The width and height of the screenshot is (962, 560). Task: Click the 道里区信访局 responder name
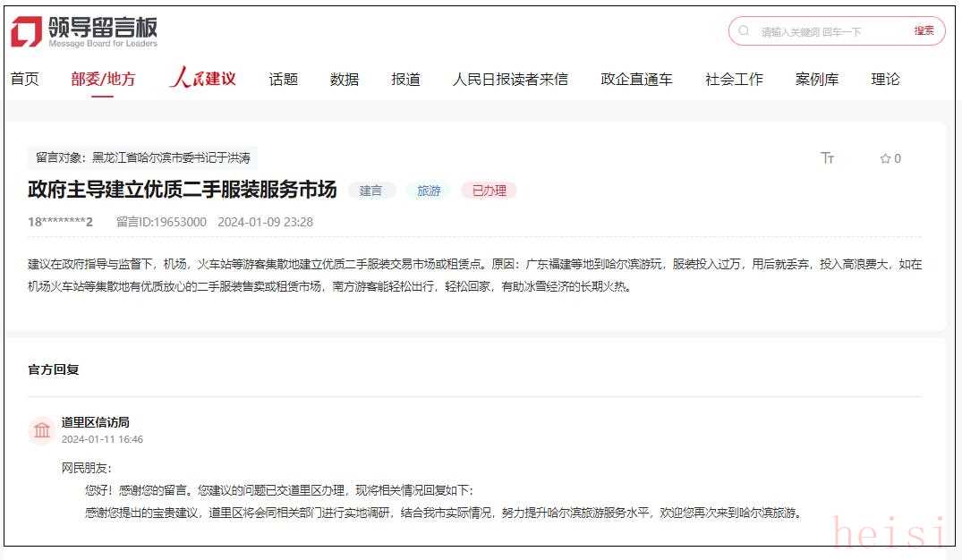click(95, 422)
